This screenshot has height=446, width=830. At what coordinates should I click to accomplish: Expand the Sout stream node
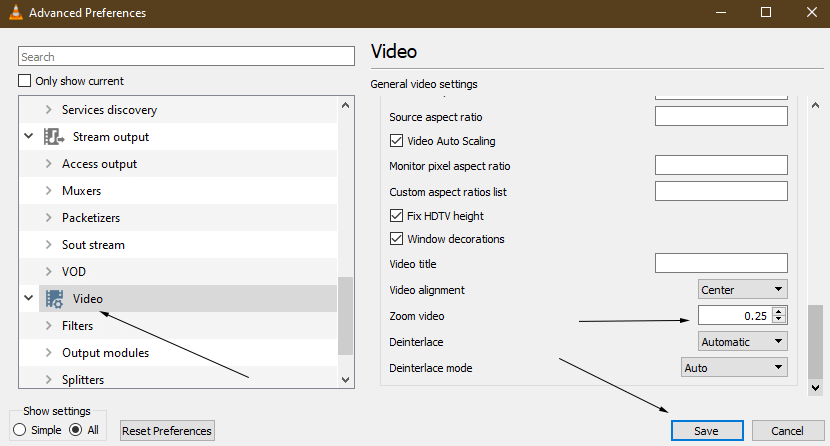click(49, 244)
